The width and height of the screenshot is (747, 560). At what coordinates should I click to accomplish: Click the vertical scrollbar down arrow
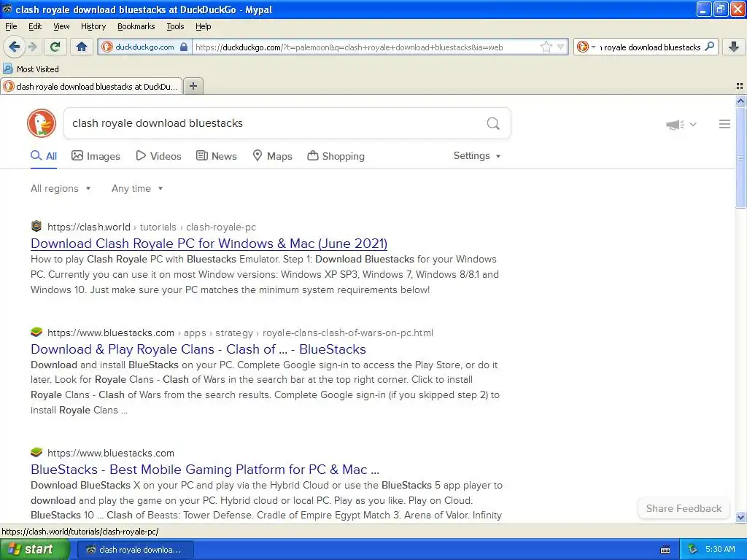[x=740, y=518]
